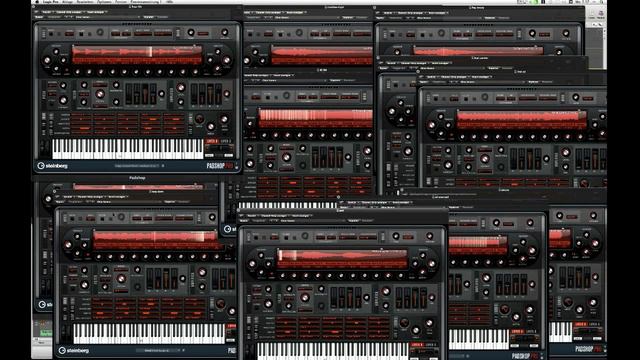Select Layer A in the top-left Padshop window
Image resolution: width=640 pixels, height=360 pixels.
212,141
